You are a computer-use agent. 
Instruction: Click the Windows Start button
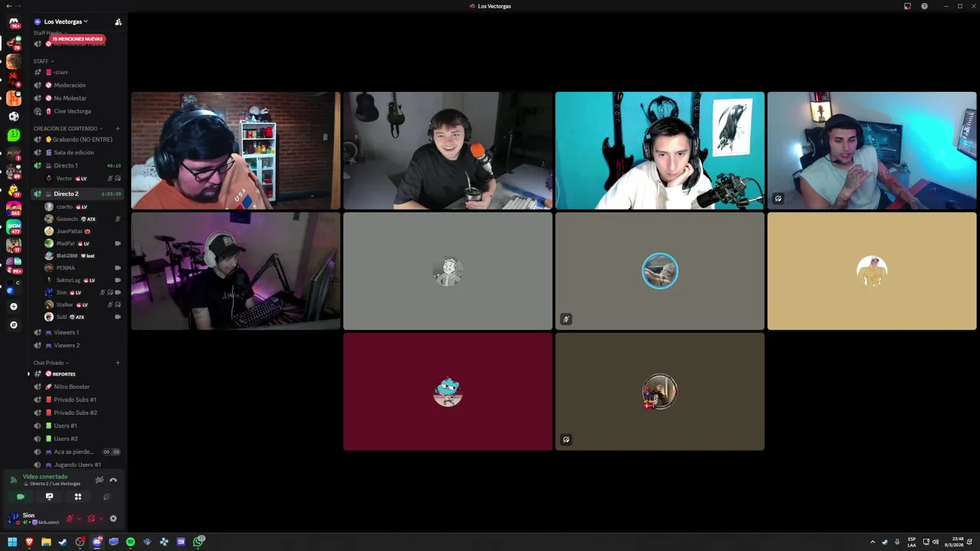tap(12, 542)
